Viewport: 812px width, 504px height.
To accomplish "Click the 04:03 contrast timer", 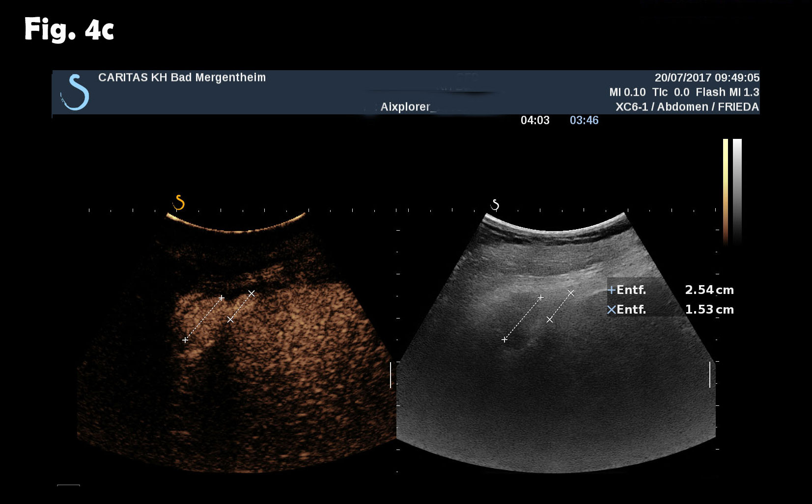I will click(535, 120).
